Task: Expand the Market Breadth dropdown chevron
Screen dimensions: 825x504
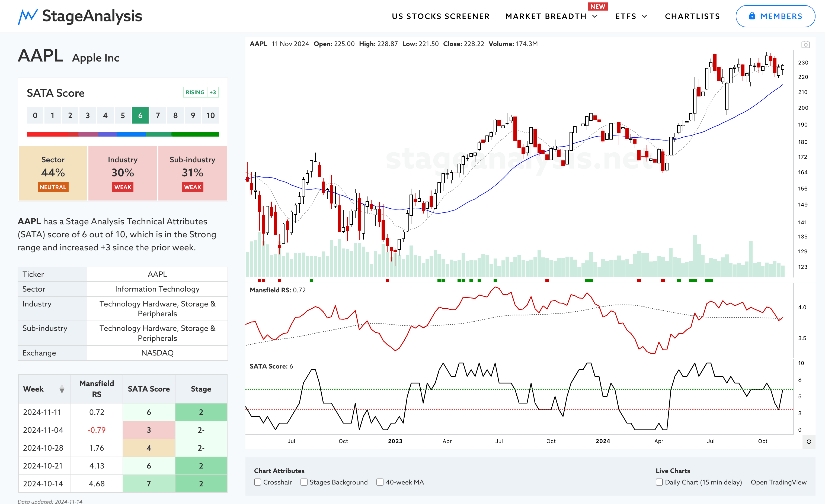Action: pos(595,16)
